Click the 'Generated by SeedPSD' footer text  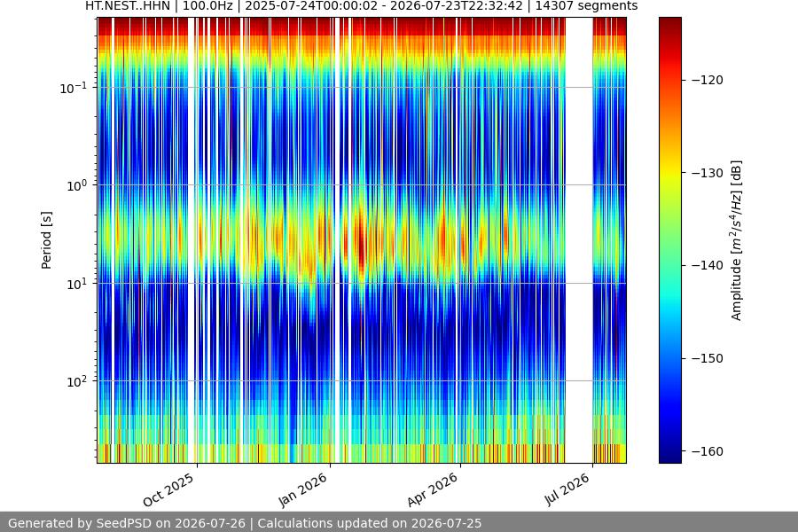pos(245,523)
